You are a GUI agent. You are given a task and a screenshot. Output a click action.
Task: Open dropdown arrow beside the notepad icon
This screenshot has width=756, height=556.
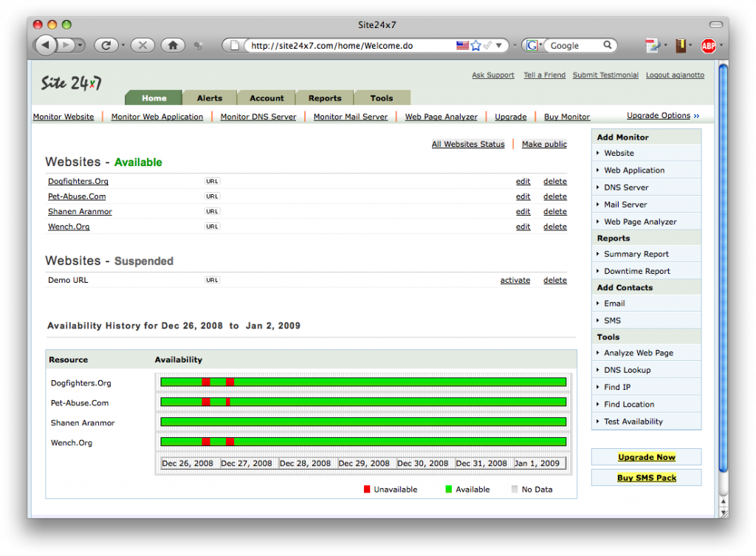pos(665,45)
